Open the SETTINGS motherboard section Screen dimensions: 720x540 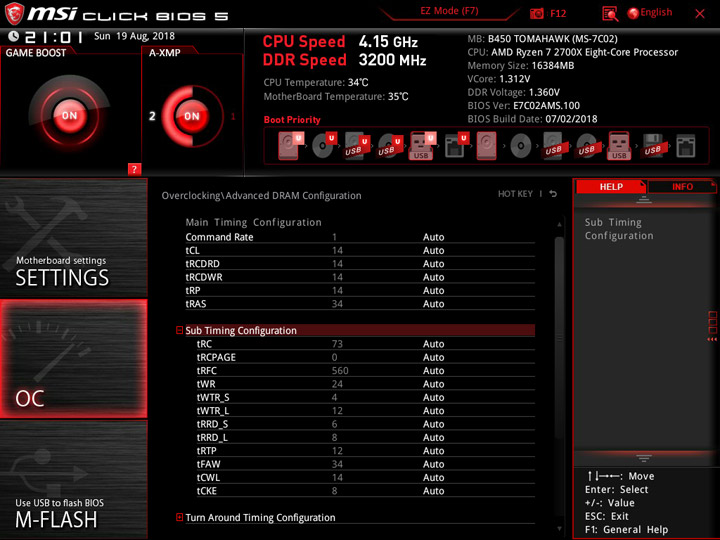click(x=73, y=238)
